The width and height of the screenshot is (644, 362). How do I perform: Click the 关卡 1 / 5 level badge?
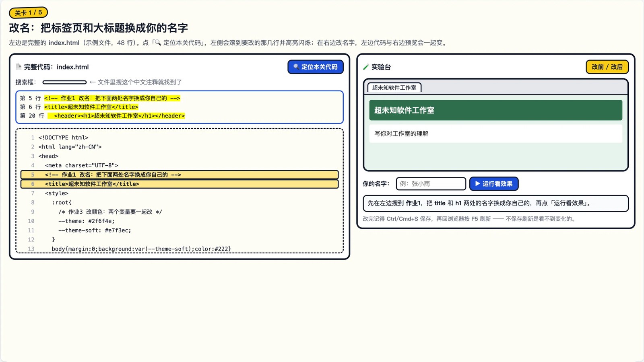click(x=28, y=12)
